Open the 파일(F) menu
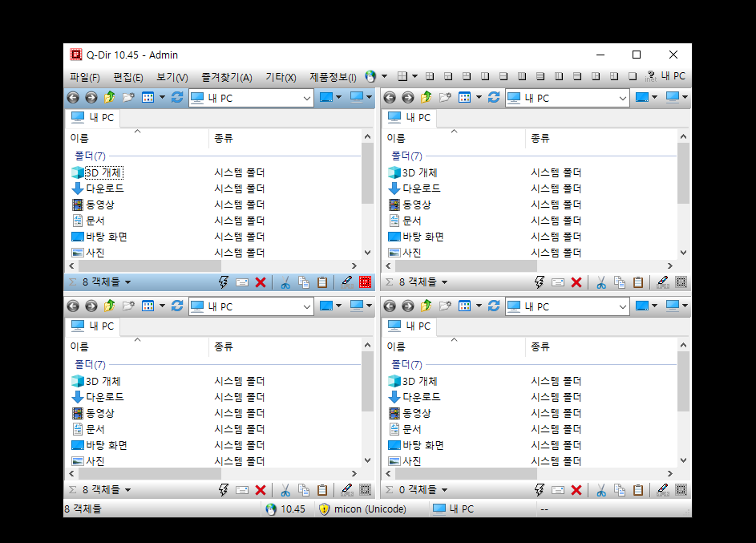This screenshot has height=543, width=756. pyautogui.click(x=85, y=77)
